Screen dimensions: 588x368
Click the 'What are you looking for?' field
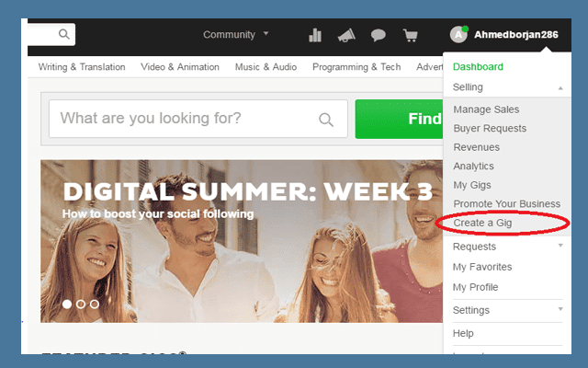184,119
